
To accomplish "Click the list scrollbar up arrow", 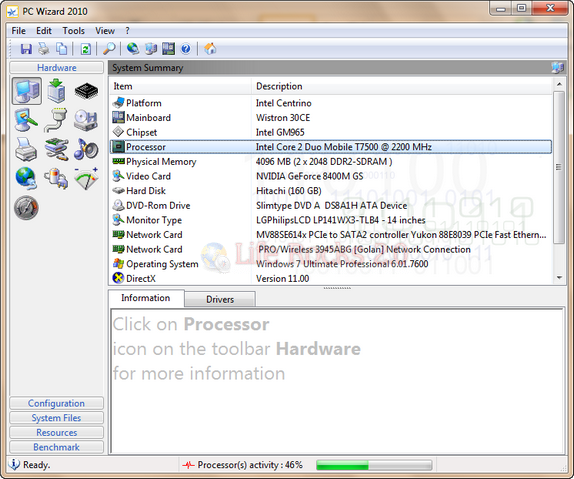I will point(559,84).
